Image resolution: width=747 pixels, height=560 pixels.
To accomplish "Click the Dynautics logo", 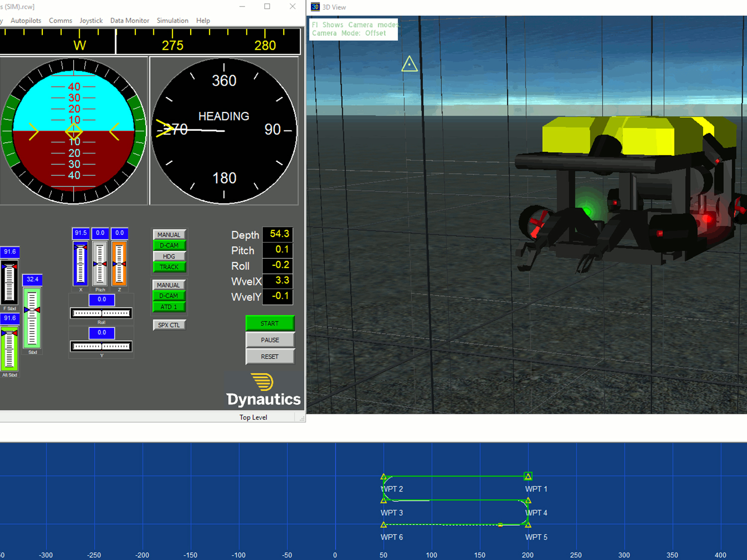I will 263,391.
